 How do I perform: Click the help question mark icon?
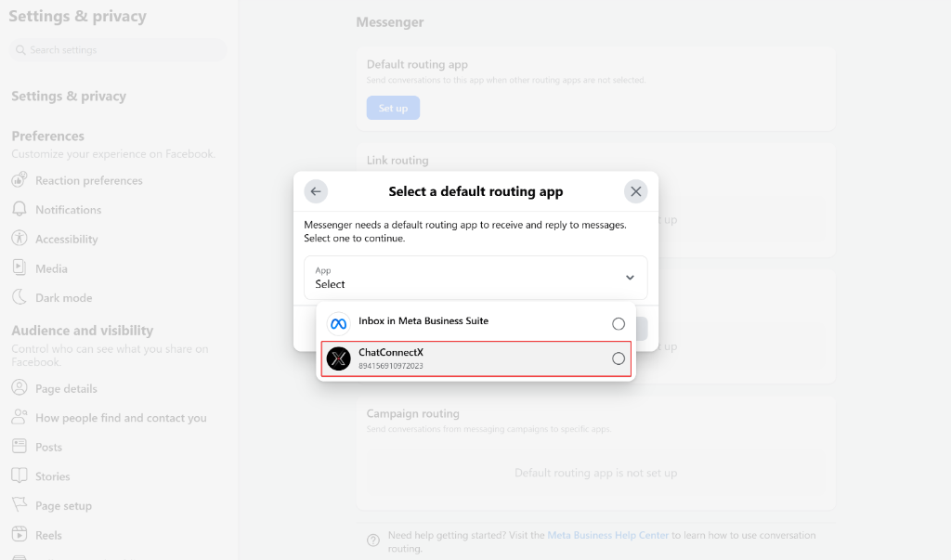(x=373, y=540)
